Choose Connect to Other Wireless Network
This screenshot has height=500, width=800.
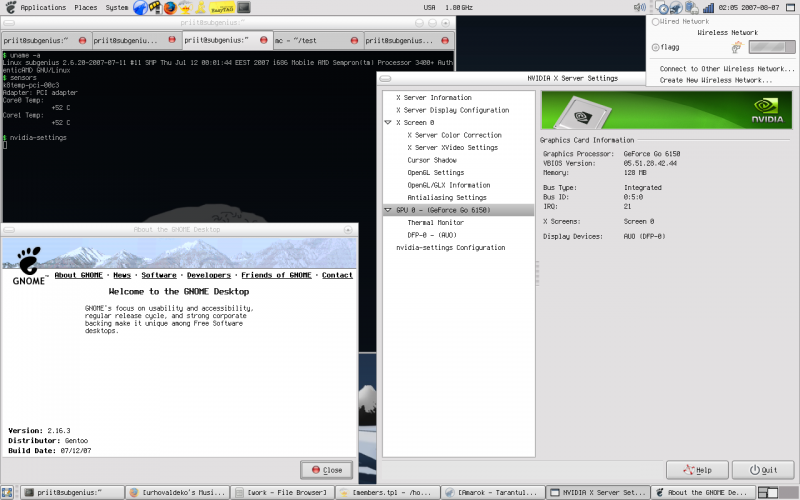pos(727,69)
